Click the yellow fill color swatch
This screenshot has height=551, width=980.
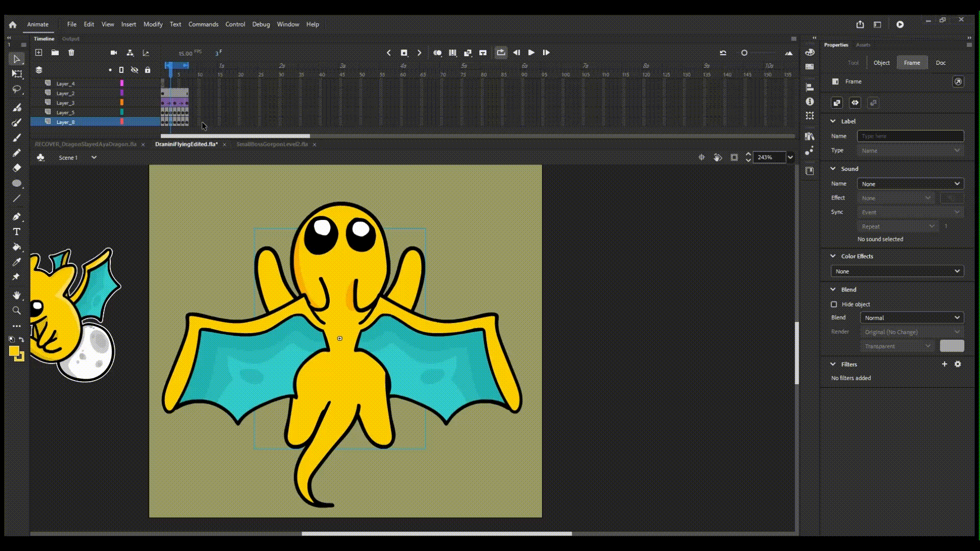pos(14,351)
